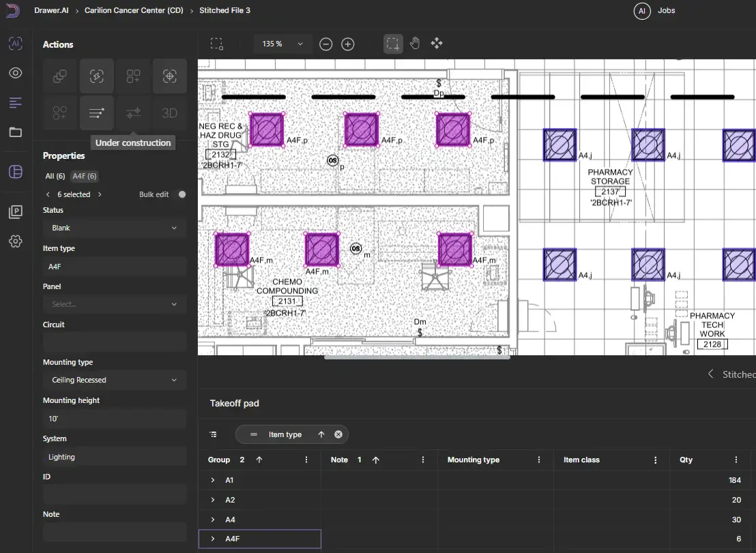The height and width of the screenshot is (553, 756).
Task: Select the A4F,p fixture near room 2132
Action: (x=266, y=130)
